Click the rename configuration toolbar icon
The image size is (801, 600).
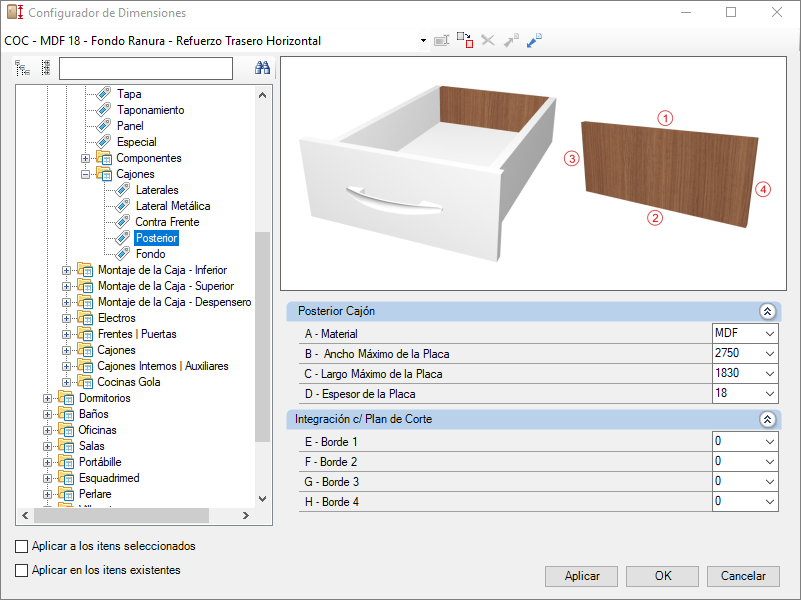click(x=441, y=40)
